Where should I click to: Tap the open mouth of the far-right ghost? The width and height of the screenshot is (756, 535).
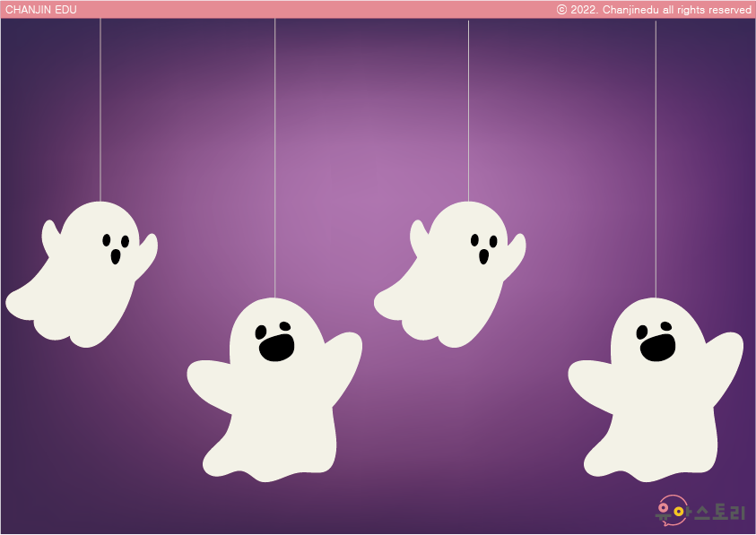click(x=657, y=348)
